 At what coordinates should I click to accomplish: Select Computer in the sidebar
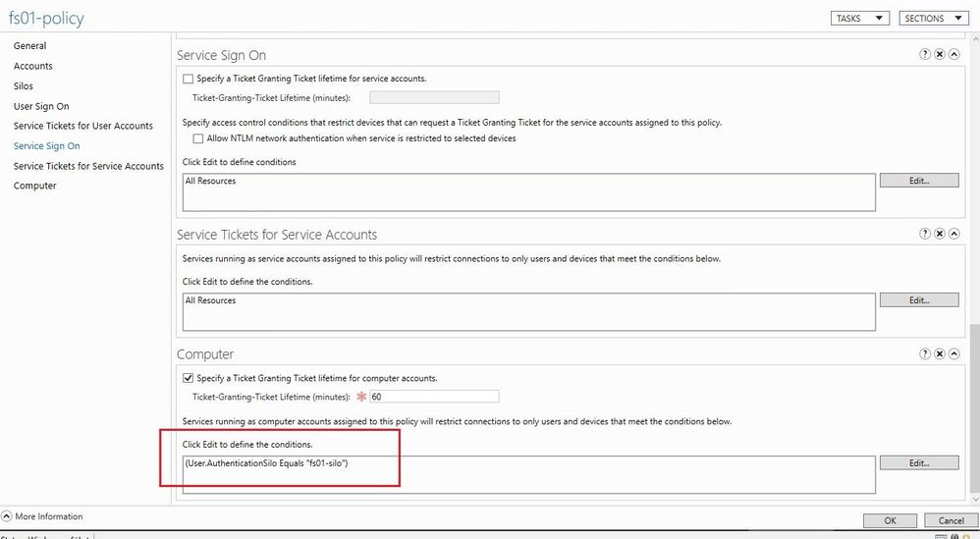coord(35,186)
